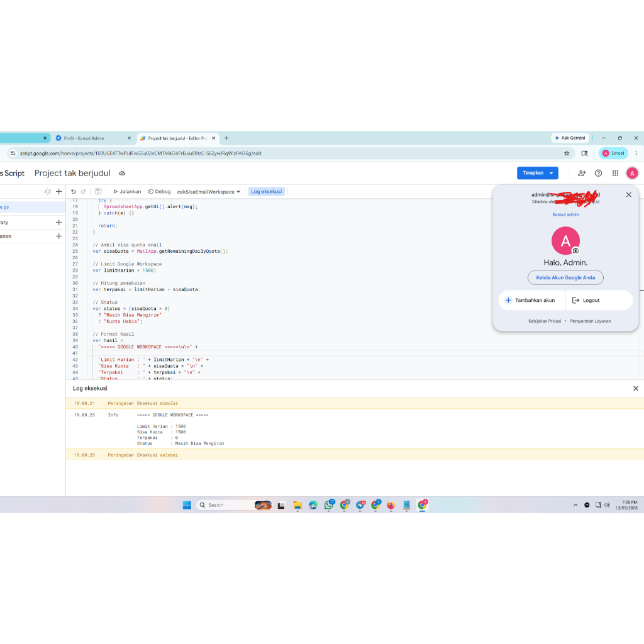Viewport: 644px width, 644px height.
Task: Click the volume icon in the system tray
Action: click(x=607, y=505)
